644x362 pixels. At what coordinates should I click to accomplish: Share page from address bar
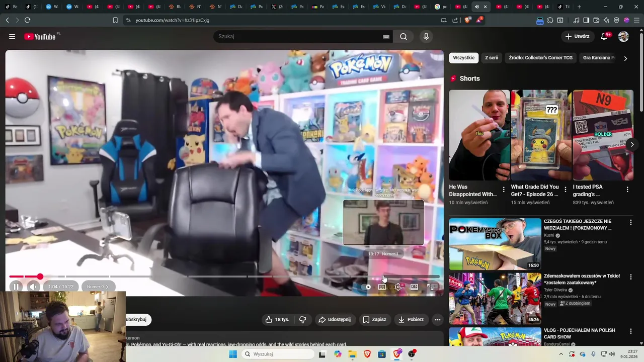pos(455,20)
